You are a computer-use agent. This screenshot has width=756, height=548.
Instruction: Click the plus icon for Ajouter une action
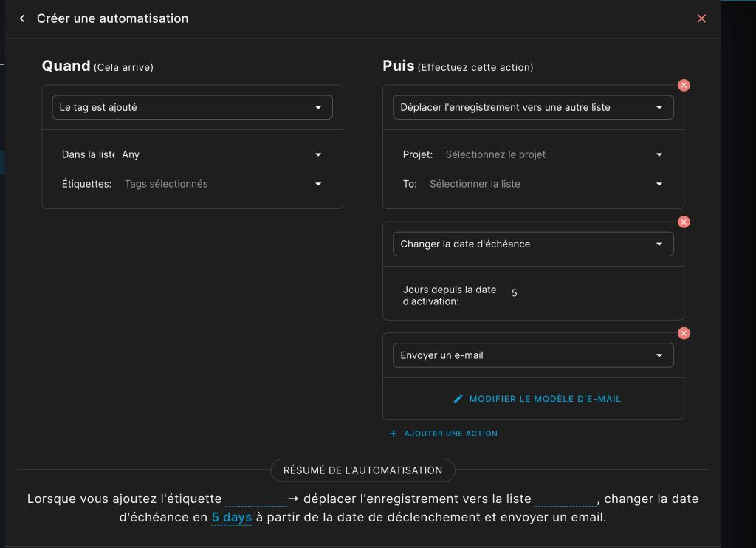[394, 434]
